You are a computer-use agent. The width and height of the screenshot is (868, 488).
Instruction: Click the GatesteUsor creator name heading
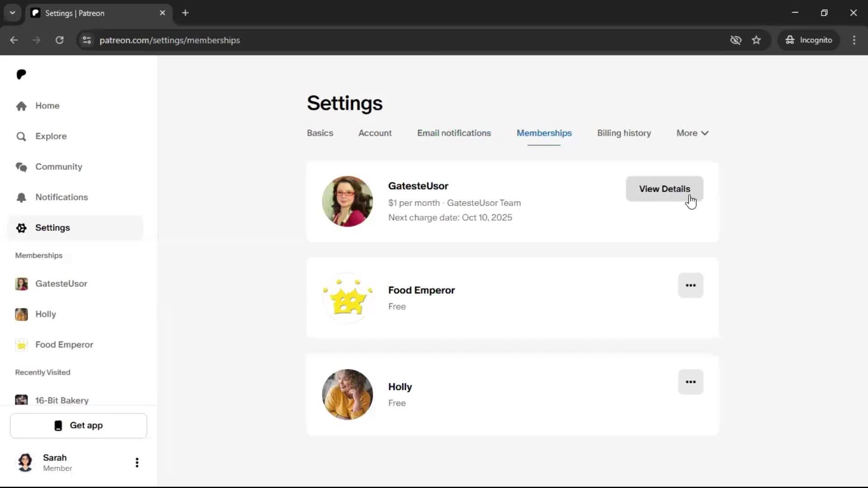(x=418, y=186)
